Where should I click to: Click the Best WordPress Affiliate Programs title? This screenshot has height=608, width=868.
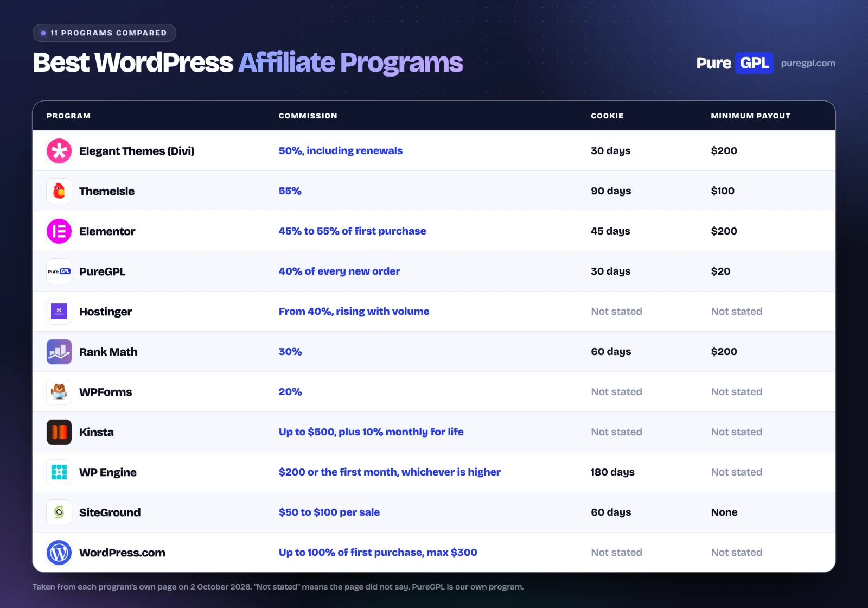pos(248,63)
